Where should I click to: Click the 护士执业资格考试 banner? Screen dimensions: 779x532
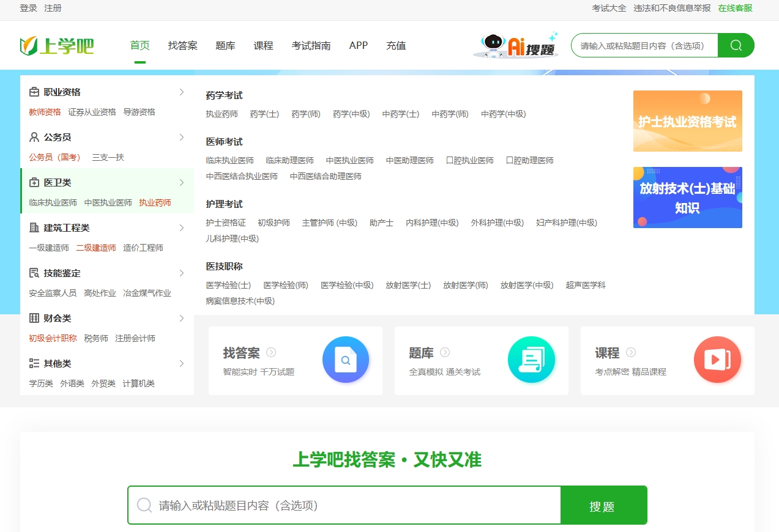pyautogui.click(x=687, y=120)
